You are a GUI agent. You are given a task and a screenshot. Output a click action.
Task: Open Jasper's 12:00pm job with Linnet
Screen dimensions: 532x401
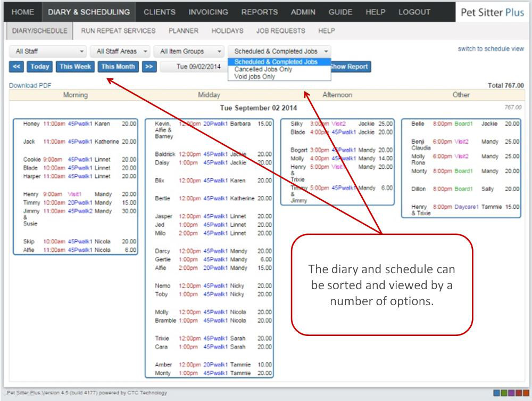213,216
